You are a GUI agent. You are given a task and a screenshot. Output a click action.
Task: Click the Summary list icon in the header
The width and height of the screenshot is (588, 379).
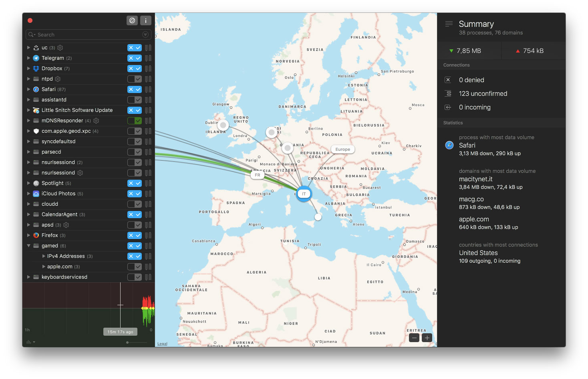coord(449,24)
